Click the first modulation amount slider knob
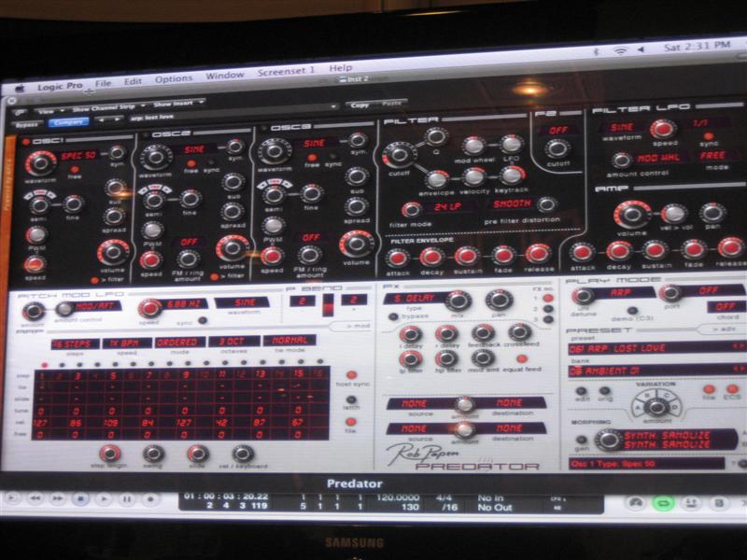The width and height of the screenshot is (747, 560). click(x=463, y=404)
